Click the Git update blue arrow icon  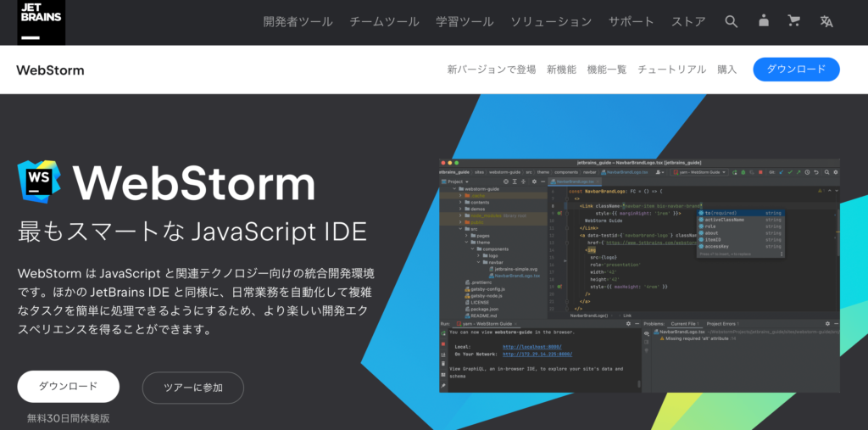click(x=781, y=172)
